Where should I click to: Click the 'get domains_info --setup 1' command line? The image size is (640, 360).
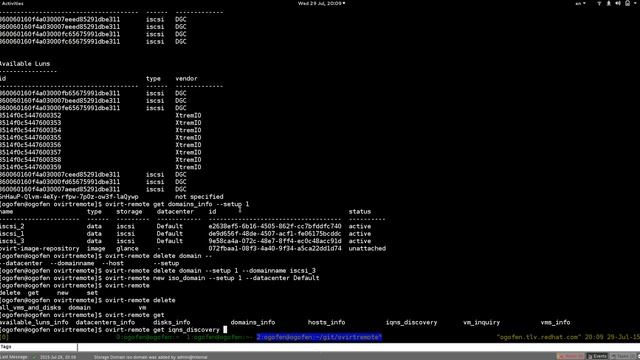[177, 204]
